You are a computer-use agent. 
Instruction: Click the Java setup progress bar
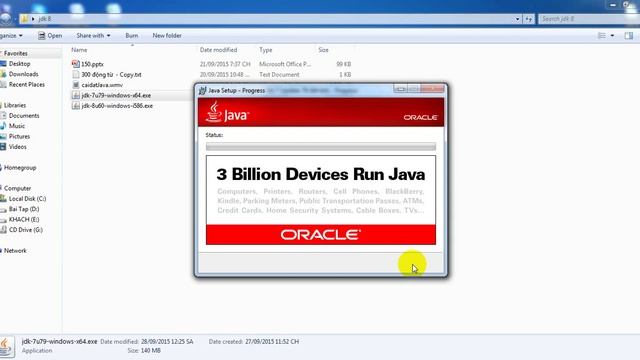321,147
